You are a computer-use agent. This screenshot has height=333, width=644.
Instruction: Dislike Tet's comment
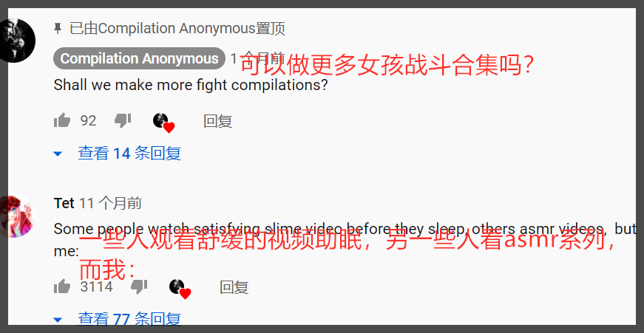[x=139, y=286]
